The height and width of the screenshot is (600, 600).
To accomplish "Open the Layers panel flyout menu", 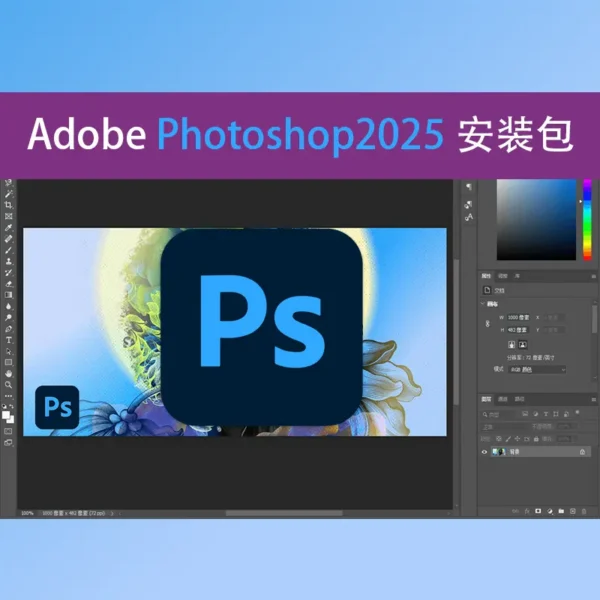I will pyautogui.click(x=593, y=399).
